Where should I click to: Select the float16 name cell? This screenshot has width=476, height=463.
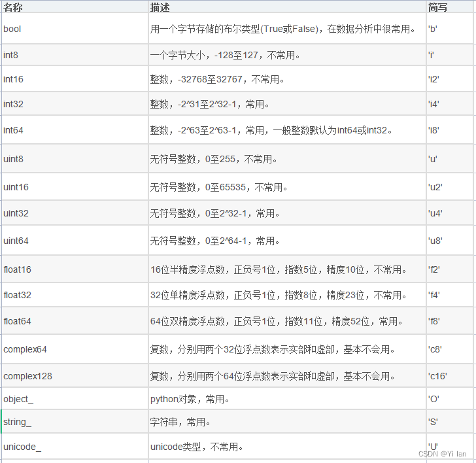75,269
